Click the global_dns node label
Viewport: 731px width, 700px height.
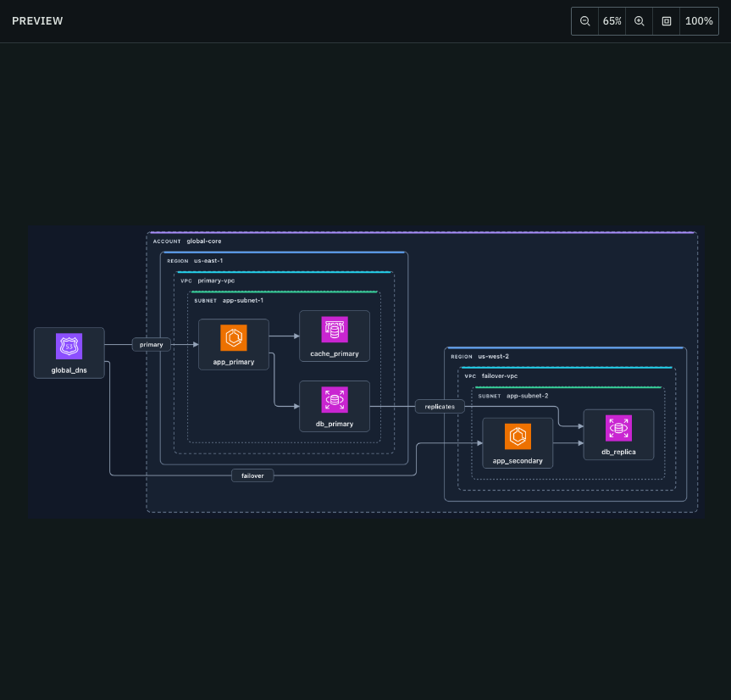point(69,370)
